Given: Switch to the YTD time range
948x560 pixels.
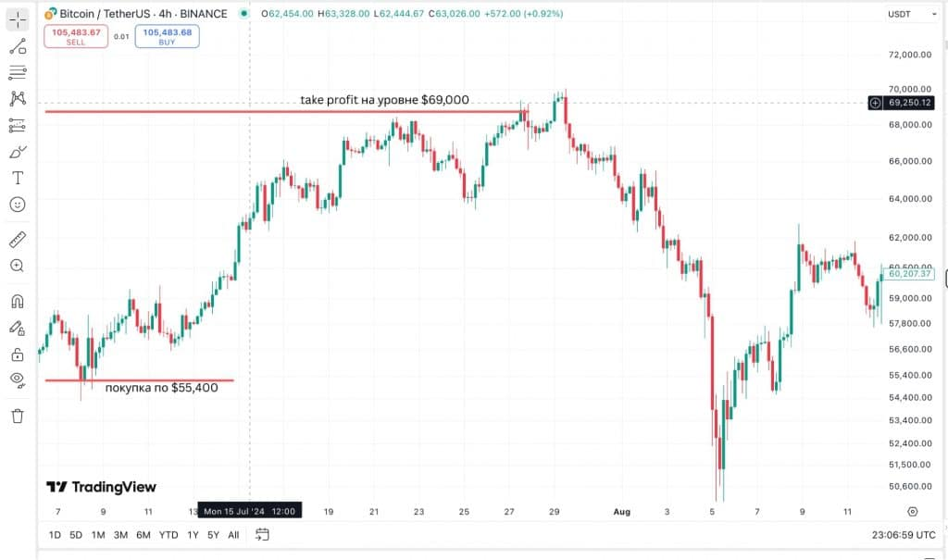Looking at the screenshot, I should point(168,535).
